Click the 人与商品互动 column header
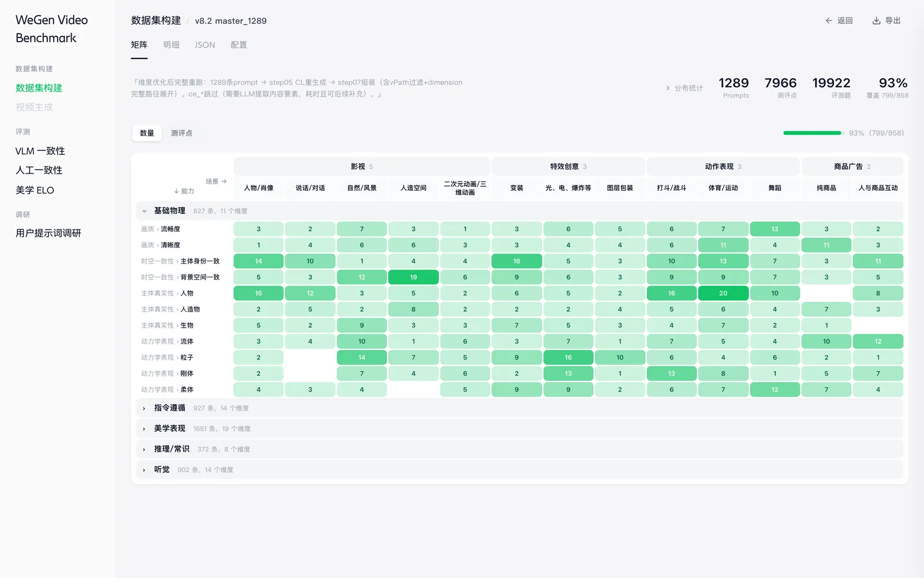This screenshot has width=924, height=578. (878, 188)
